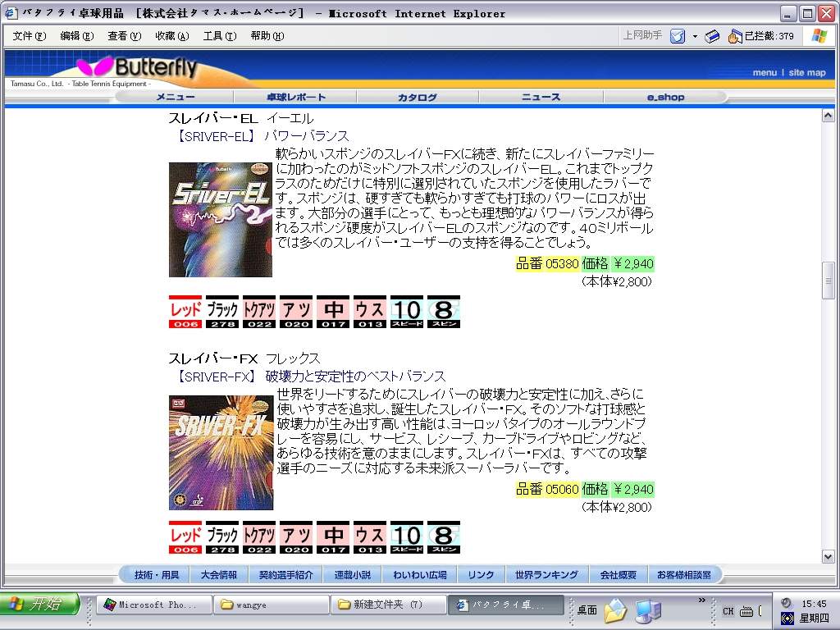Open お客様相談室 in the bottom navigation

[683, 575]
